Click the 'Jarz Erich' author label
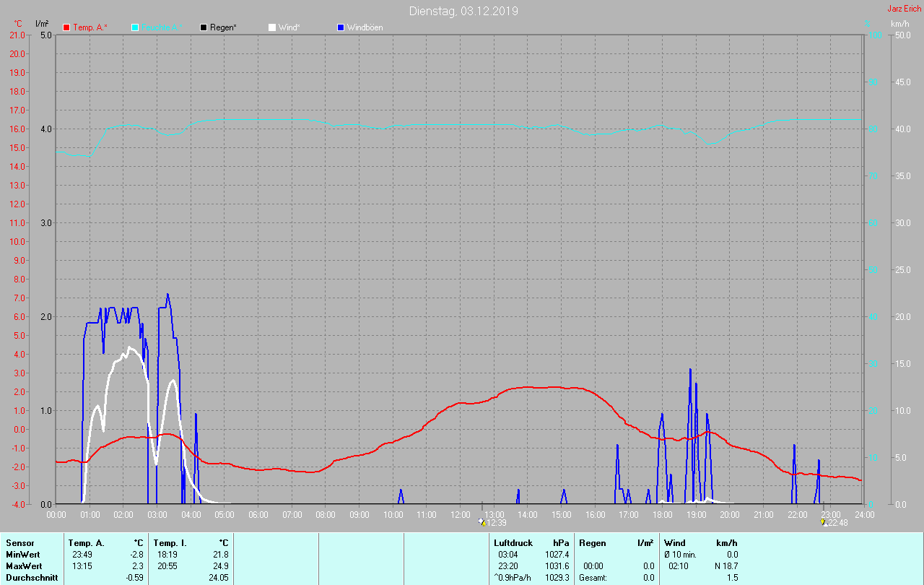This screenshot has width=924, height=585. pos(904,9)
